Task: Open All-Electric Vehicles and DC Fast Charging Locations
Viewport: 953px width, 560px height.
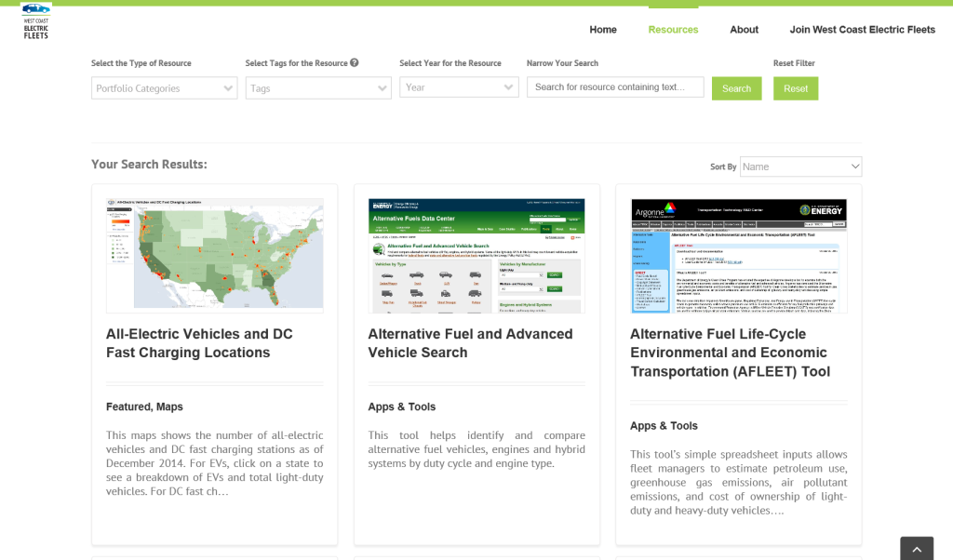Action: point(199,343)
